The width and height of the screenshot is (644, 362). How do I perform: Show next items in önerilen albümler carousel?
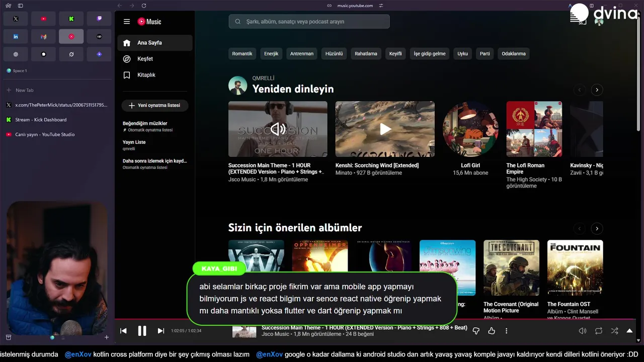pyautogui.click(x=597, y=229)
